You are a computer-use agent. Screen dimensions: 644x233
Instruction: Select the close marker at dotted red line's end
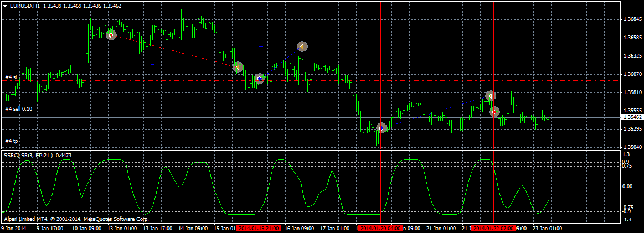point(238,67)
